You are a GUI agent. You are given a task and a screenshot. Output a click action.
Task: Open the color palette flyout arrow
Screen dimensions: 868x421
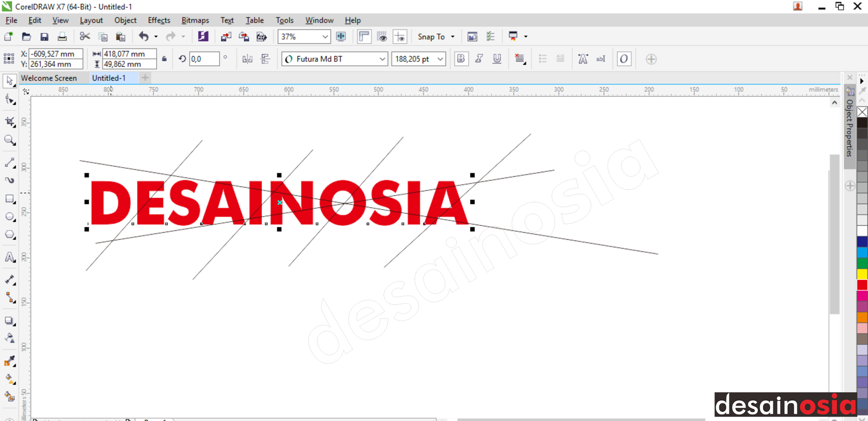tap(862, 81)
